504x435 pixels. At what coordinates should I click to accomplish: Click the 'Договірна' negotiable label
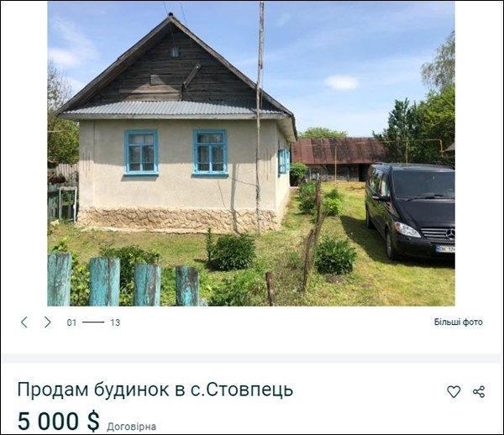[x=132, y=427]
